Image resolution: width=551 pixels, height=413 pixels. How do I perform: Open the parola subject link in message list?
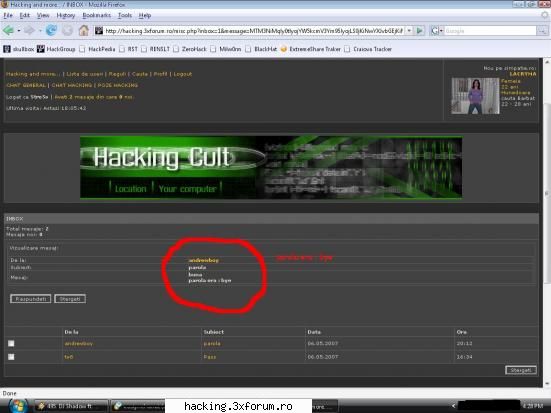coord(212,344)
